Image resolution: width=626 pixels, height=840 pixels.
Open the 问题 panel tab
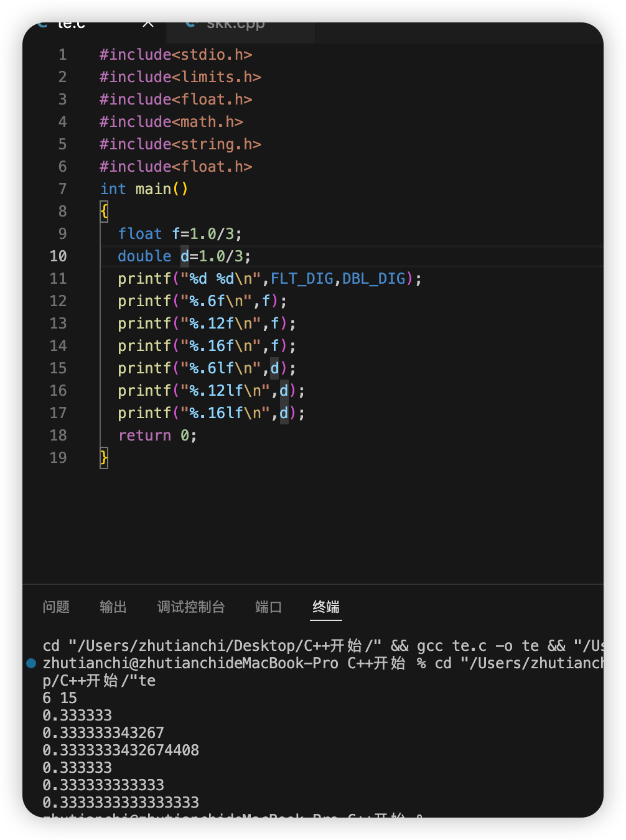pyautogui.click(x=56, y=607)
